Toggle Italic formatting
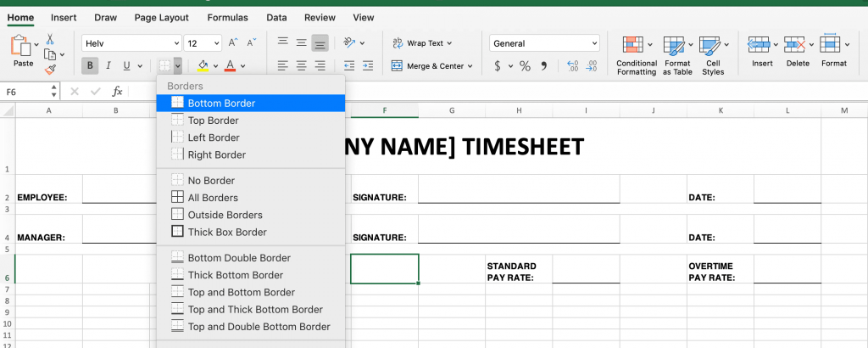 pyautogui.click(x=108, y=66)
